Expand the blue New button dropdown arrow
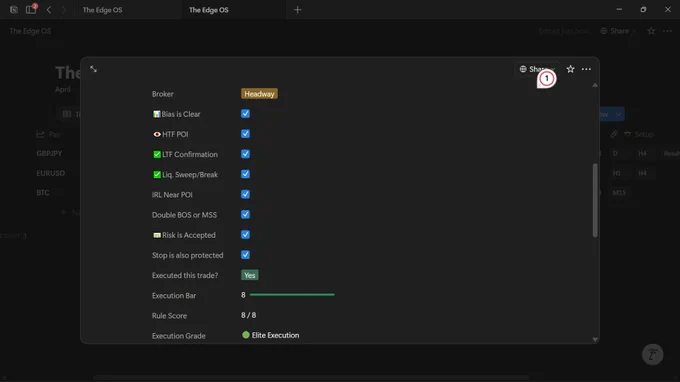Viewport: 680px width, 382px height. (618, 114)
